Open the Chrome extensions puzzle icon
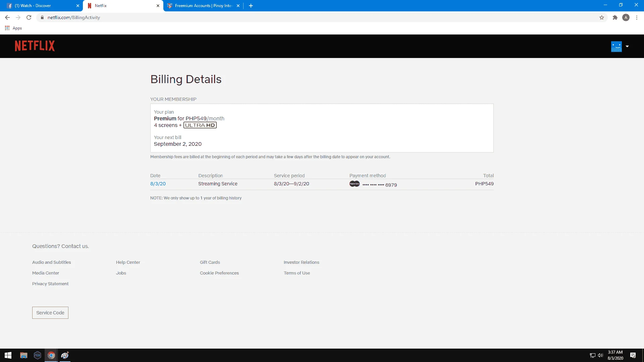Image resolution: width=644 pixels, height=362 pixels. tap(615, 17)
